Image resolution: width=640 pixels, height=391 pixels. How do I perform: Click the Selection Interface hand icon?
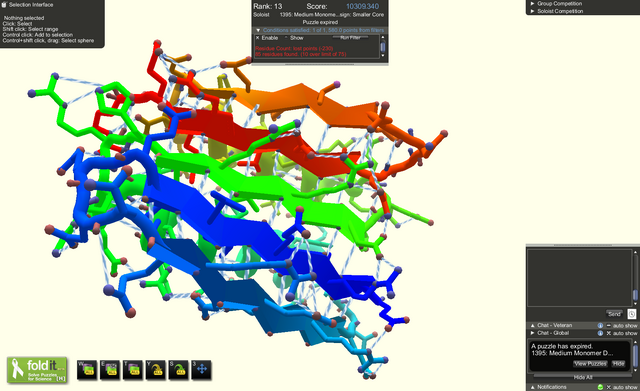4,4
